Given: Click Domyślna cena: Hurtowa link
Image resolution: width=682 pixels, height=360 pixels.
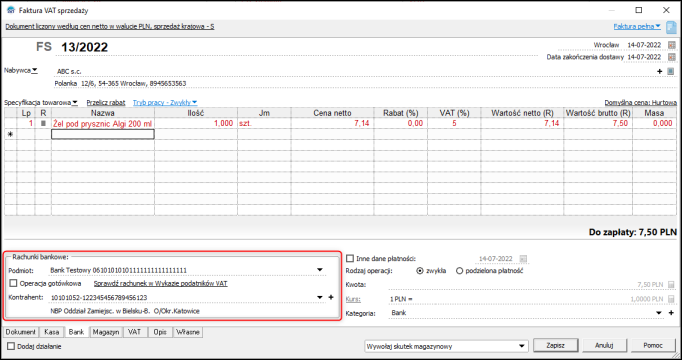Looking at the screenshot, I should point(640,103).
